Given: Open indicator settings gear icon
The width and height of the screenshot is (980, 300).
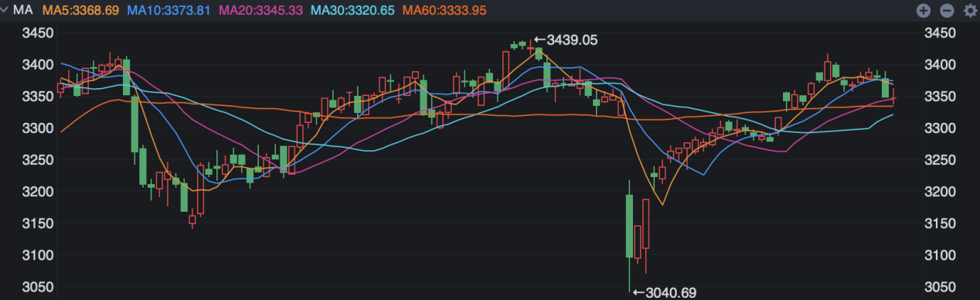Looking at the screenshot, I should [x=970, y=11].
